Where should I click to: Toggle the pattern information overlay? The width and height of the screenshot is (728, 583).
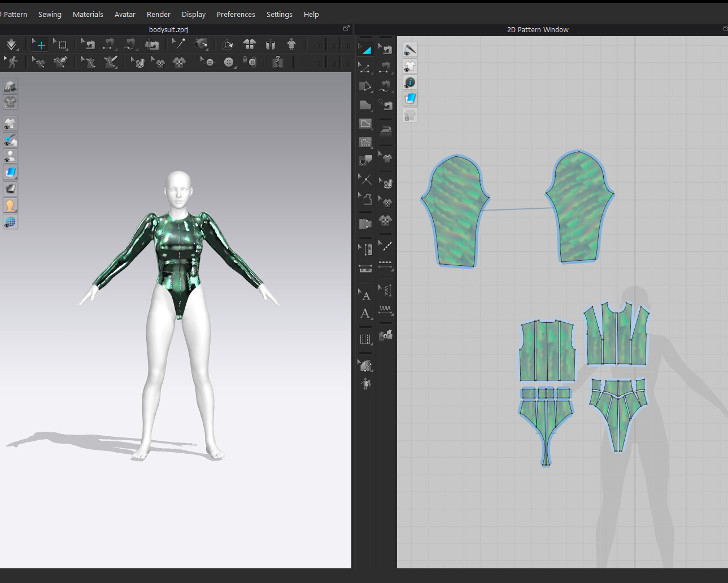coord(410,82)
